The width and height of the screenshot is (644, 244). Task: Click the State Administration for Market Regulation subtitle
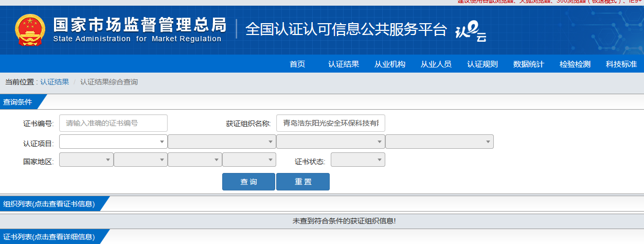click(137, 39)
